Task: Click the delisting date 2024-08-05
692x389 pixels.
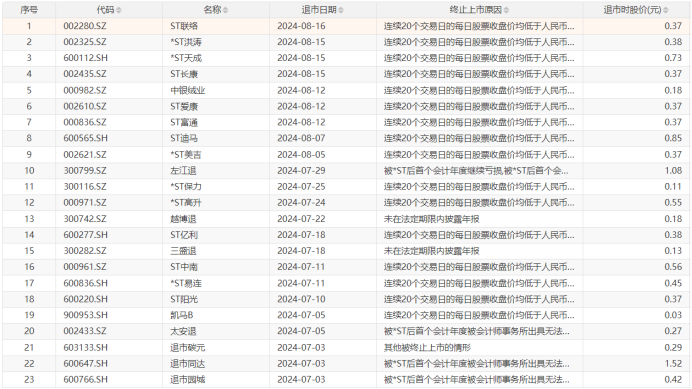Action: (301, 155)
